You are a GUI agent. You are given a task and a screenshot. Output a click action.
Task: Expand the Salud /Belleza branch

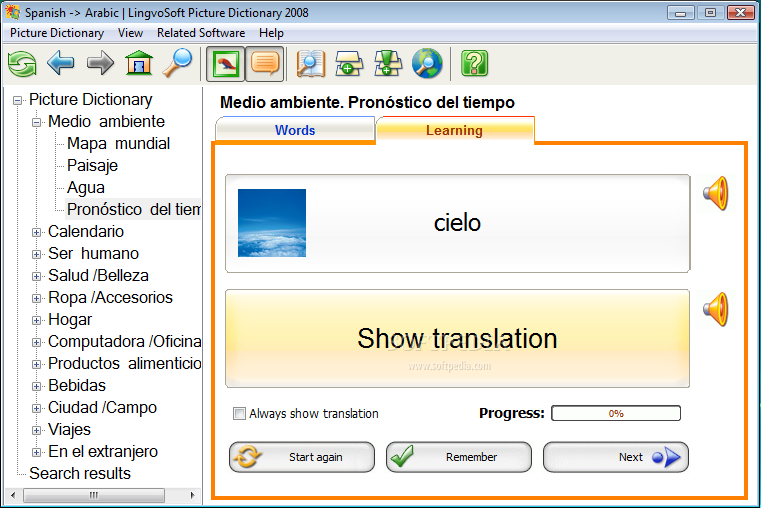point(36,276)
